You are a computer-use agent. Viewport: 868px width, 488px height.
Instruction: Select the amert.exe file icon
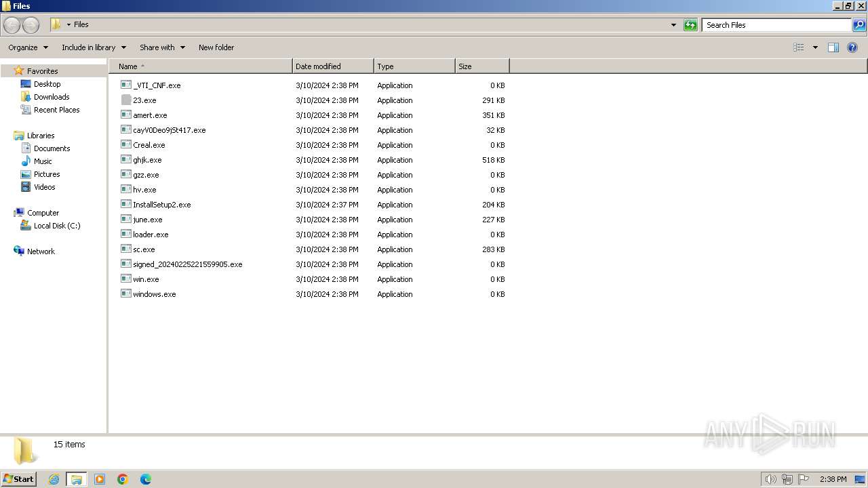click(x=126, y=115)
